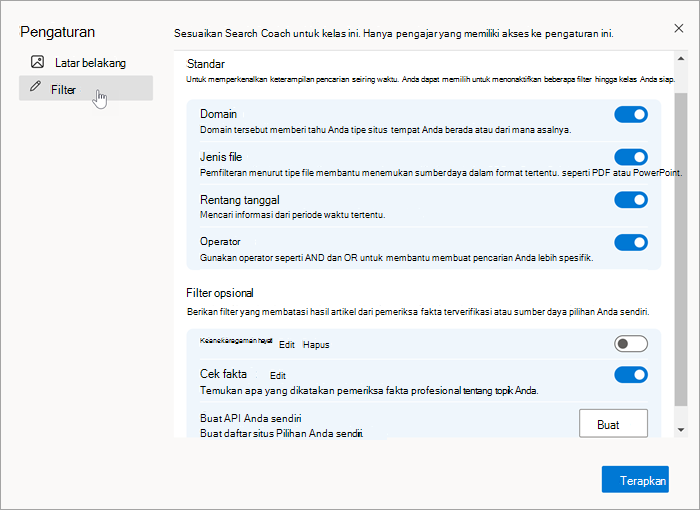Click the Buat button
This screenshot has width=700, height=510.
(613, 423)
